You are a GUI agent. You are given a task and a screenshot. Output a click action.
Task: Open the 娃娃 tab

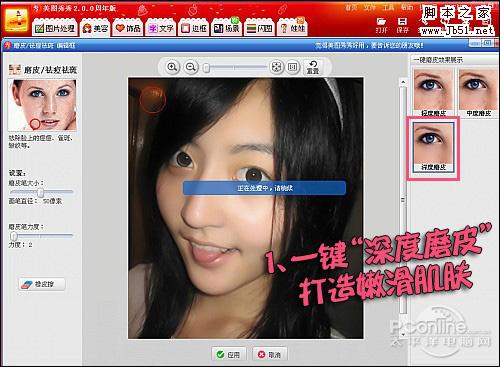point(292,28)
